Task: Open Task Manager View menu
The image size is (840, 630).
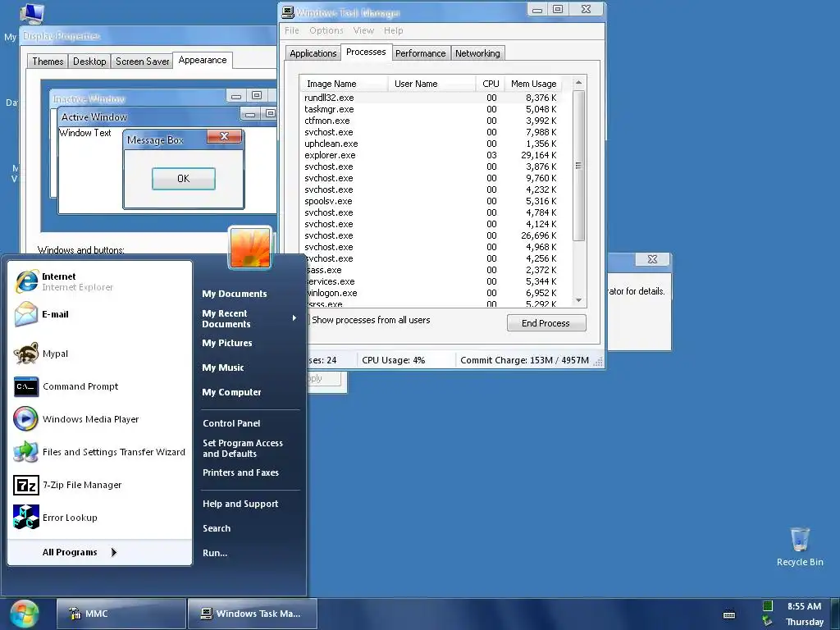Action: coord(363,30)
